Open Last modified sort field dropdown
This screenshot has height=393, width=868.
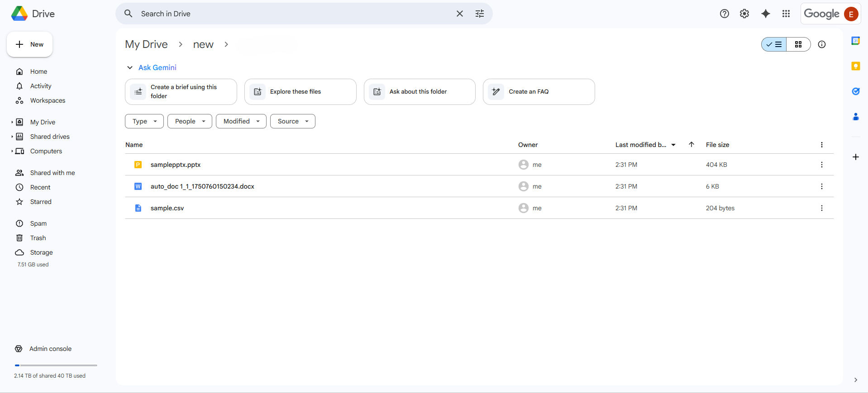tap(645, 145)
